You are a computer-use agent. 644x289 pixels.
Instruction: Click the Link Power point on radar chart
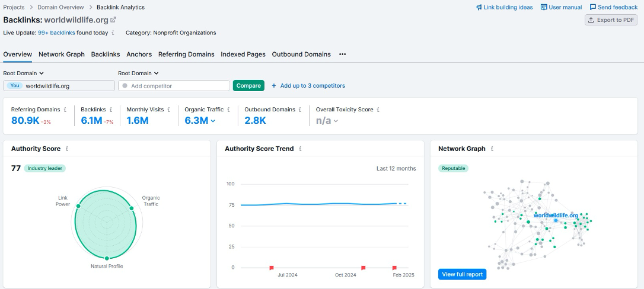[78, 205]
